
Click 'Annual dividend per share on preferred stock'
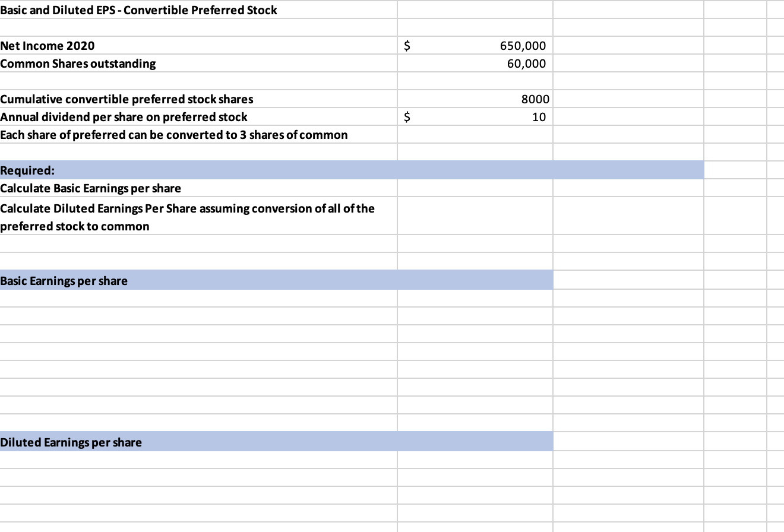pyautogui.click(x=198, y=117)
